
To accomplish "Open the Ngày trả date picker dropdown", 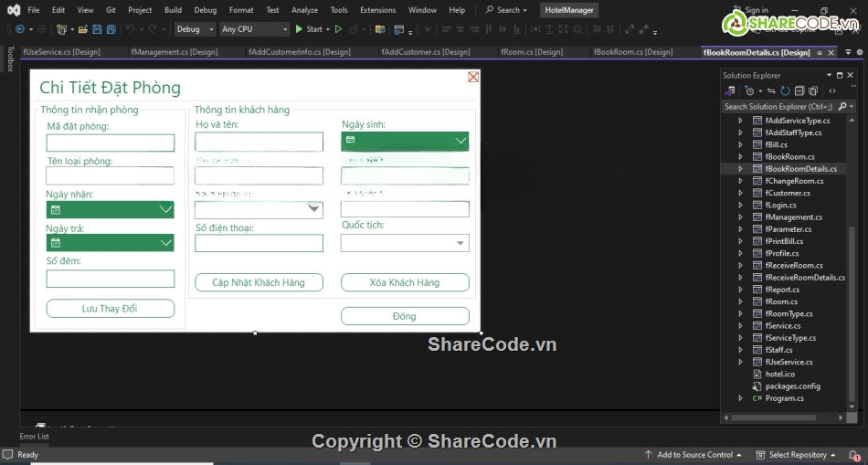I will [165, 242].
